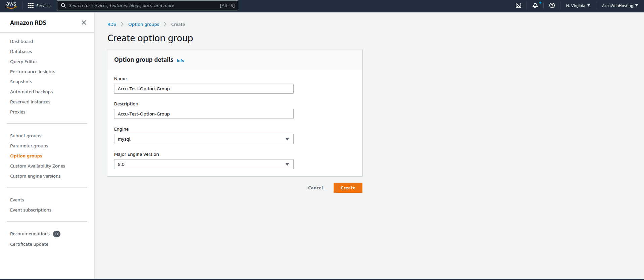Open the AccuWebHosting account menu

pyautogui.click(x=620, y=5)
